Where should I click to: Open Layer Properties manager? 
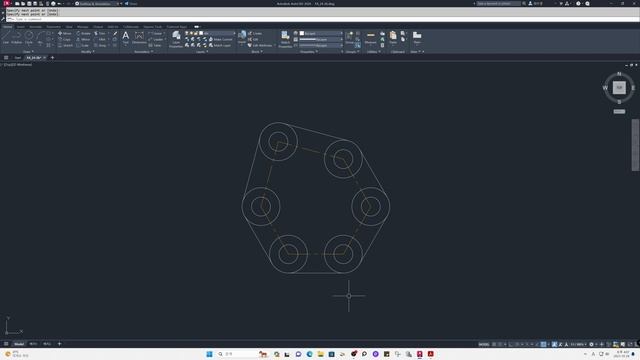[176, 39]
